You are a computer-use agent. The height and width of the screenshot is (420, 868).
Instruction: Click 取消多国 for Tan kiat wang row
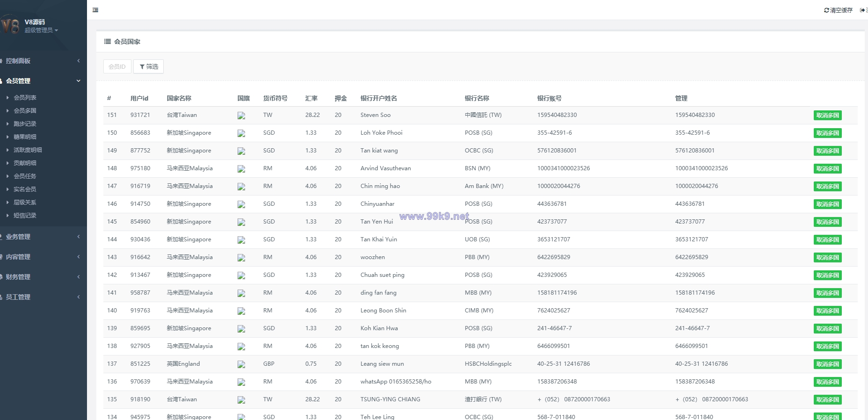[827, 151]
